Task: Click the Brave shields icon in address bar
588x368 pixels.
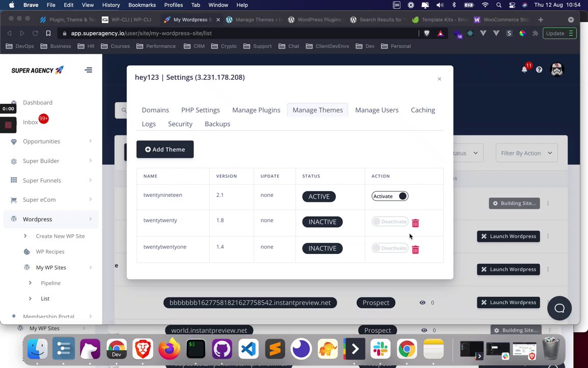Action: pos(427,33)
